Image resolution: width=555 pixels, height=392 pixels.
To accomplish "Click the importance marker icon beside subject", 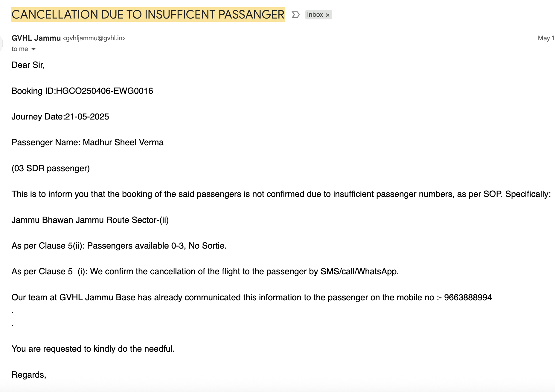I will [x=295, y=15].
